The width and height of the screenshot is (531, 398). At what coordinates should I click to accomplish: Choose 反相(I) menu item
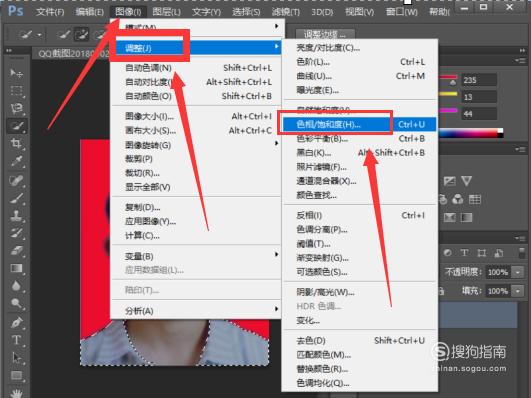360,215
